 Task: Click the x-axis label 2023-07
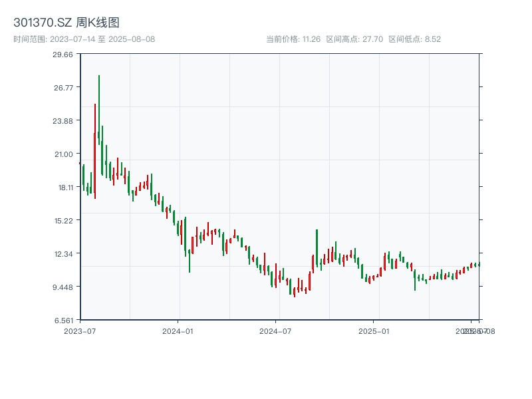coord(80,331)
